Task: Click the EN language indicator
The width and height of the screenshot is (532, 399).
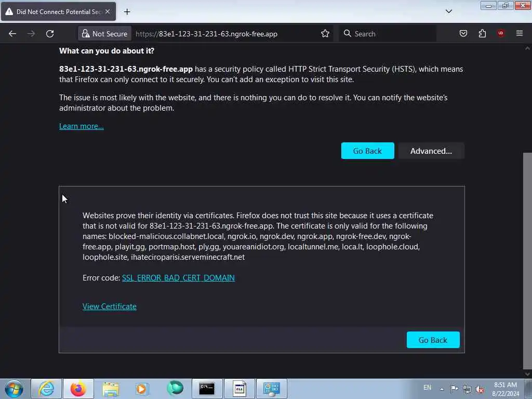Action: [427, 388]
